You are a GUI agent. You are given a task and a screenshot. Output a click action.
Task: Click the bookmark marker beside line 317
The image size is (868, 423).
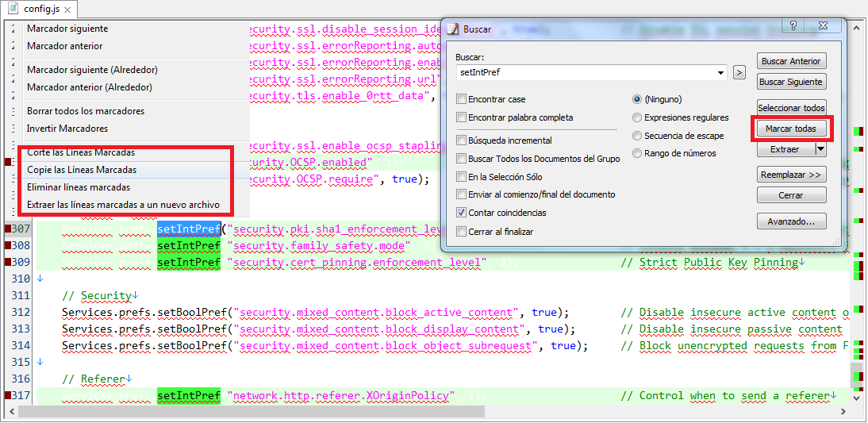click(x=7, y=395)
